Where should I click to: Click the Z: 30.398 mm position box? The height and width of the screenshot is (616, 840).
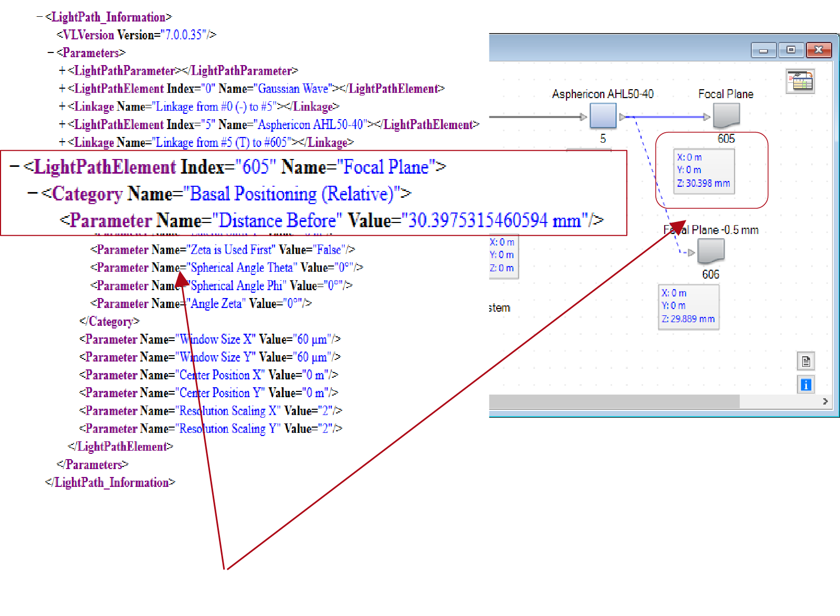703,171
